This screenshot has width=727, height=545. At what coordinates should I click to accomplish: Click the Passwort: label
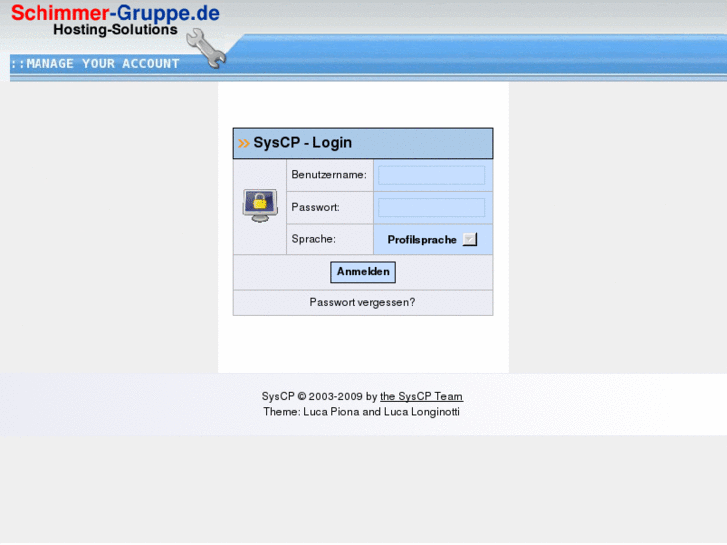(315, 207)
